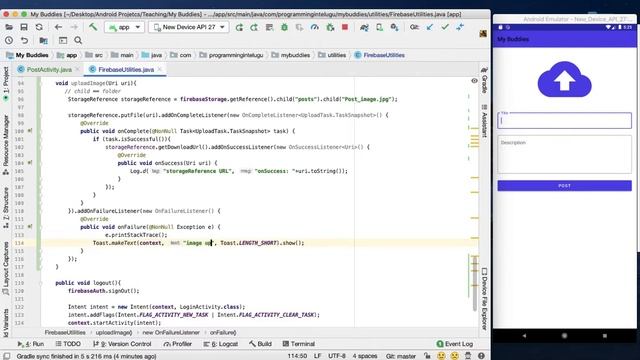Screen dimensions: 640x360
Task: Click the synchronize refresh toolbar icon
Action: 39,27
